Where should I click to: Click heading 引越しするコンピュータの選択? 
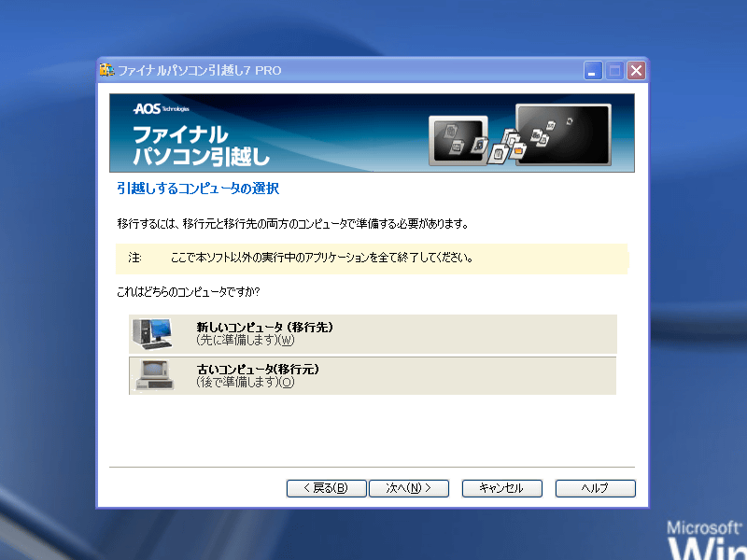point(198,189)
